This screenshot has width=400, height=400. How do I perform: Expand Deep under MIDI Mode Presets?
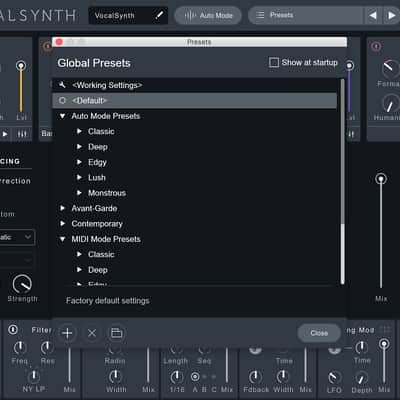(x=79, y=270)
